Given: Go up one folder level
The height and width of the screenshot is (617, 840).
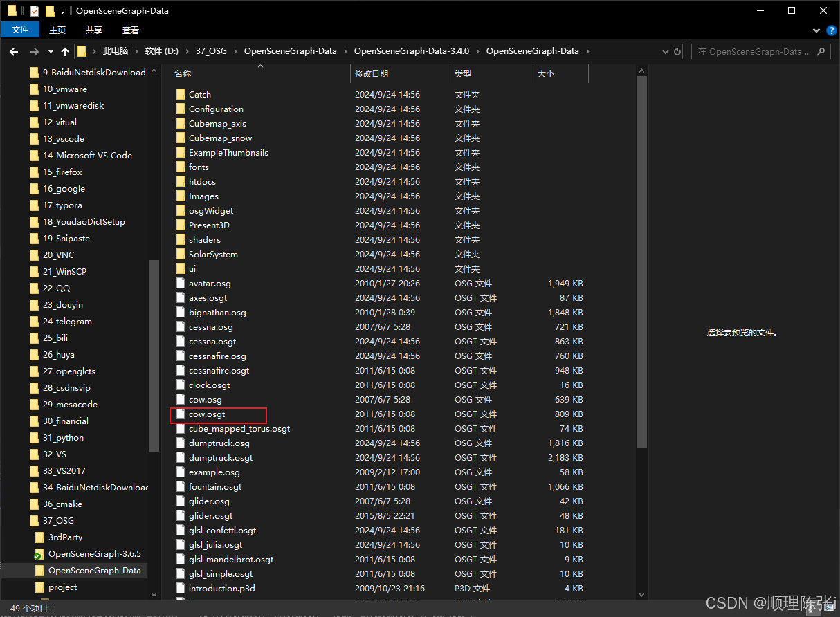Looking at the screenshot, I should click(x=65, y=52).
